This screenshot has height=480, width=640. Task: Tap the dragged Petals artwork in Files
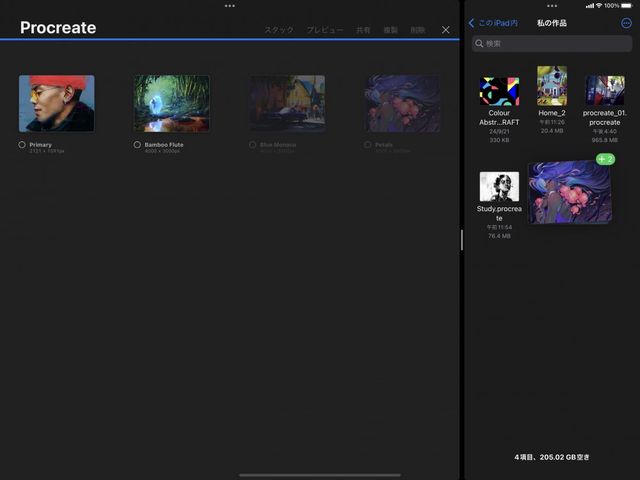570,192
